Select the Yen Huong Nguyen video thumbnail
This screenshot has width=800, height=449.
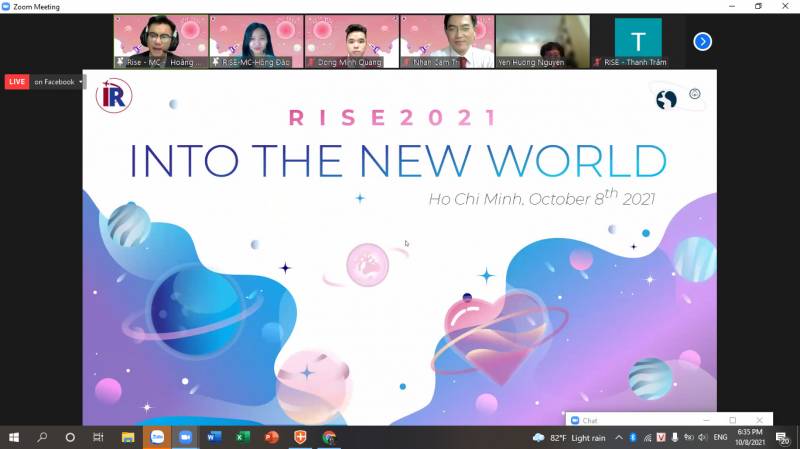543,41
